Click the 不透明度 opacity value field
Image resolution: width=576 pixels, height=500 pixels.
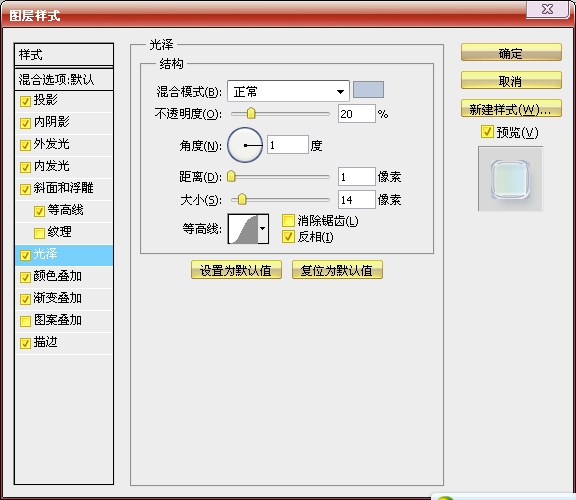[357, 114]
